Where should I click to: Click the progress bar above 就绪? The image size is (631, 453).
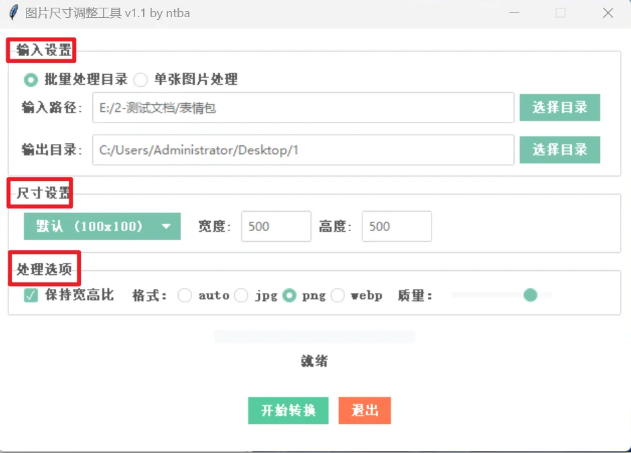pyautogui.click(x=314, y=336)
